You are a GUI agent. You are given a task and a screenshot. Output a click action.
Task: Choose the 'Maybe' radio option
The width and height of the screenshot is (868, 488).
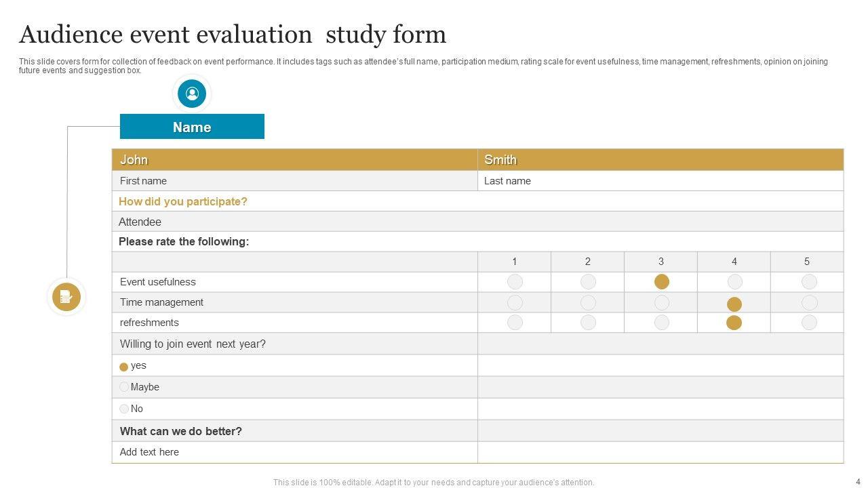[x=124, y=387]
